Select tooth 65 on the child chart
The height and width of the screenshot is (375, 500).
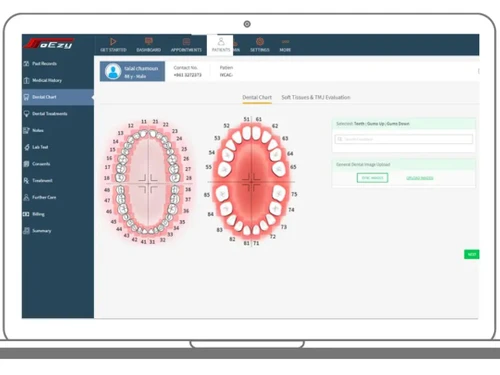coord(279,169)
